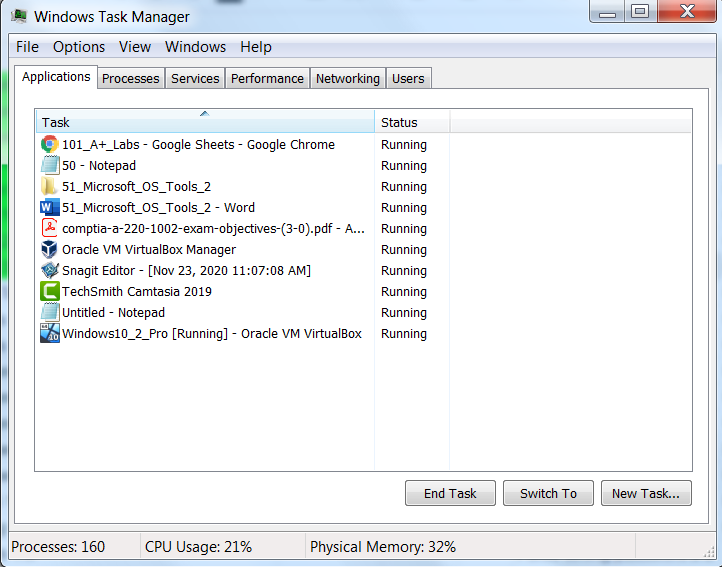Click 'Processes: 160' in status bar
Viewport: 722px width, 567px height.
tap(58, 547)
